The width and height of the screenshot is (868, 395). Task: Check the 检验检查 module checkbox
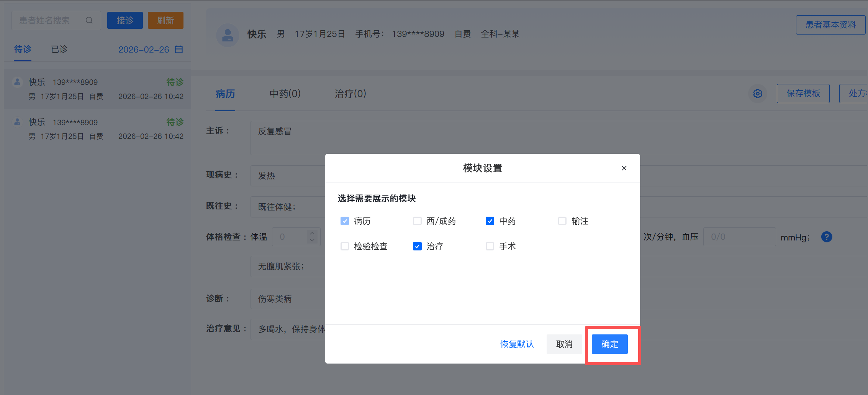tap(345, 246)
